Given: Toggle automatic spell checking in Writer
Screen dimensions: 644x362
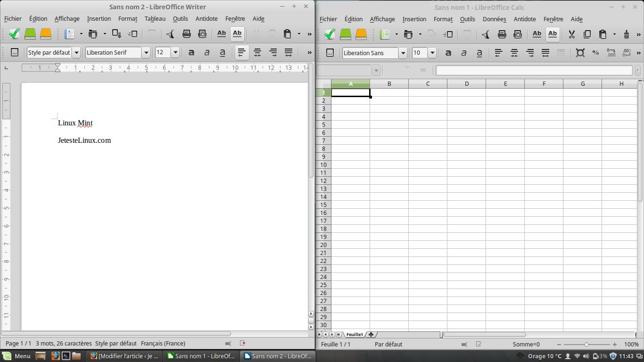Looking at the screenshot, I should pyautogui.click(x=237, y=33).
